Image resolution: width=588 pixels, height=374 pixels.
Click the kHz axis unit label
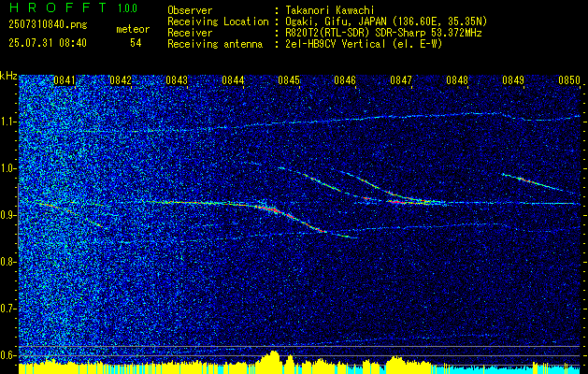coord(8,76)
